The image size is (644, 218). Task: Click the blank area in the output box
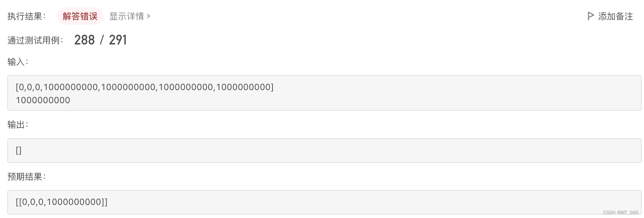327,151
